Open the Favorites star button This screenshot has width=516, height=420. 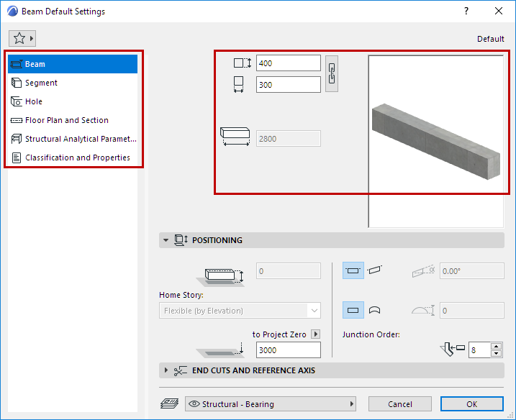(22, 39)
